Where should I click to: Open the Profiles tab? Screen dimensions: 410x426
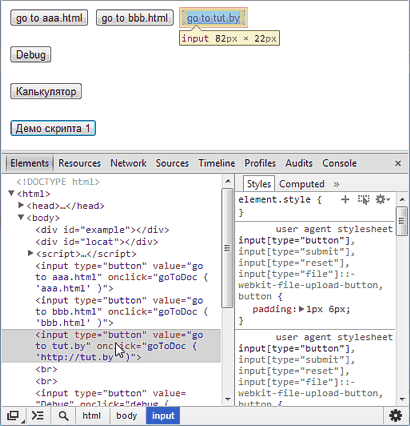click(260, 163)
